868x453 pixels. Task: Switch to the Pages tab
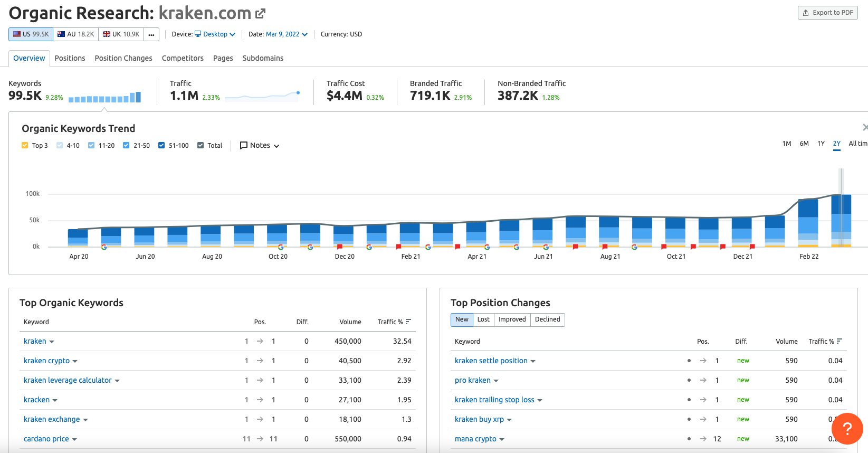[x=223, y=58]
